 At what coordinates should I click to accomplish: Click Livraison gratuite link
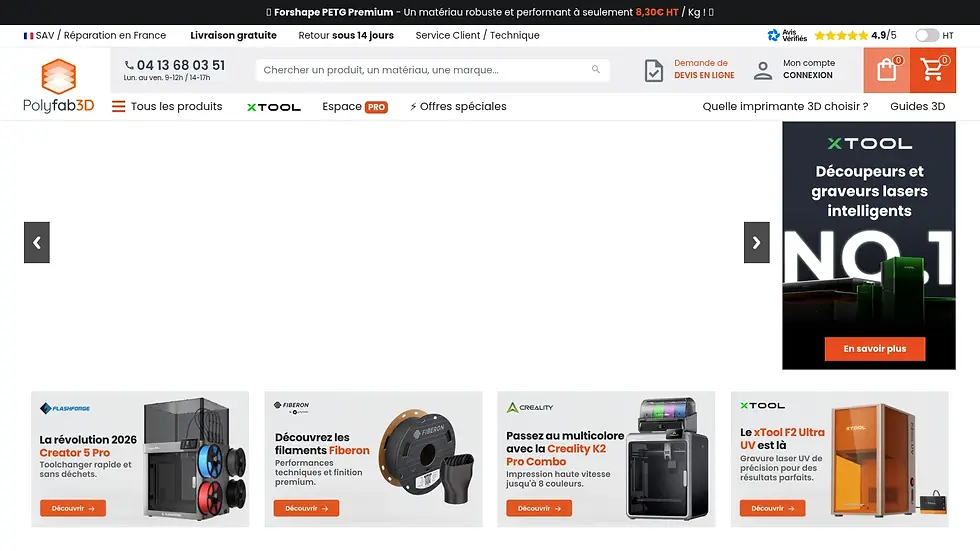(233, 36)
